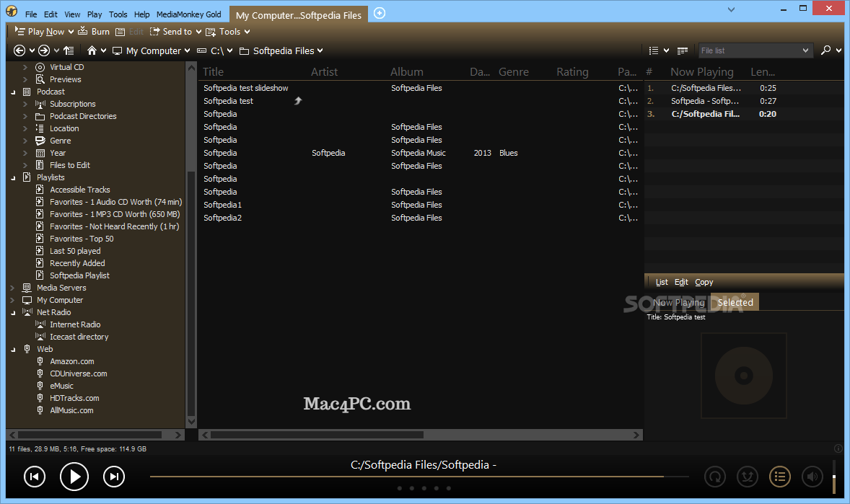
Task: Open the Send to dropdown arrow
Action: pyautogui.click(x=198, y=32)
